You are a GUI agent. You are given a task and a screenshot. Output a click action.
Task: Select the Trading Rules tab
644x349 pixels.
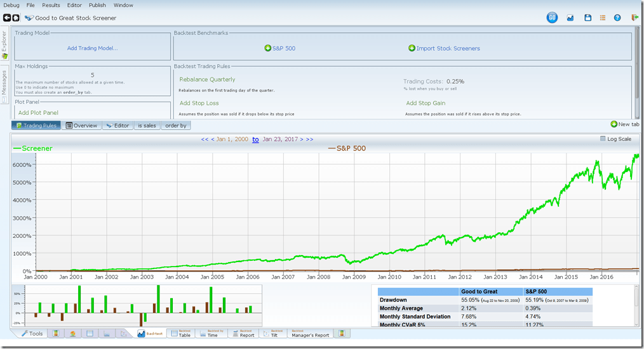[x=36, y=125]
